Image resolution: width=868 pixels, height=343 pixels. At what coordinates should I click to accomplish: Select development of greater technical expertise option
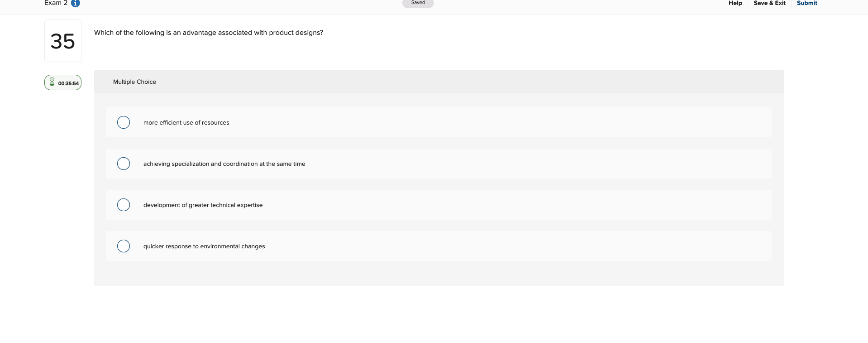(x=123, y=205)
